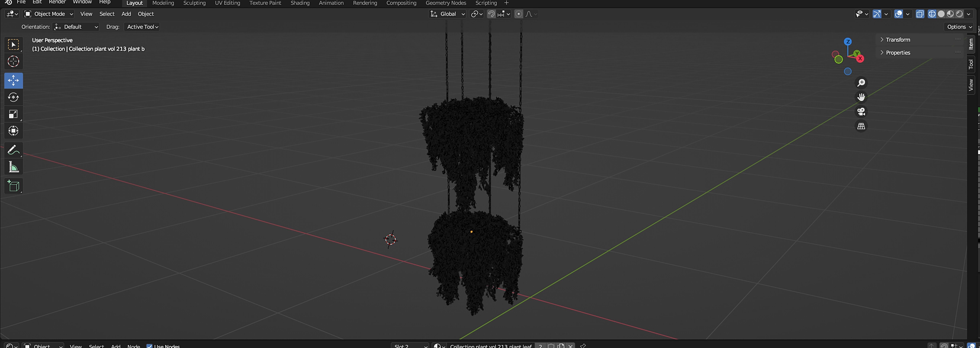This screenshot has width=980, height=348.
Task: Switch perspective/orthographic with grid icon
Action: point(861,126)
